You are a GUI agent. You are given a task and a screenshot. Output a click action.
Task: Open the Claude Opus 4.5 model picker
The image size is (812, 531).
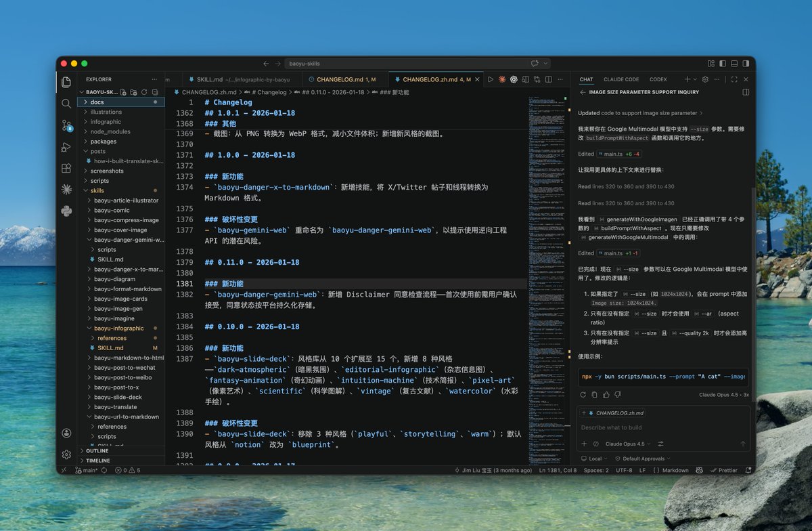(x=628, y=444)
